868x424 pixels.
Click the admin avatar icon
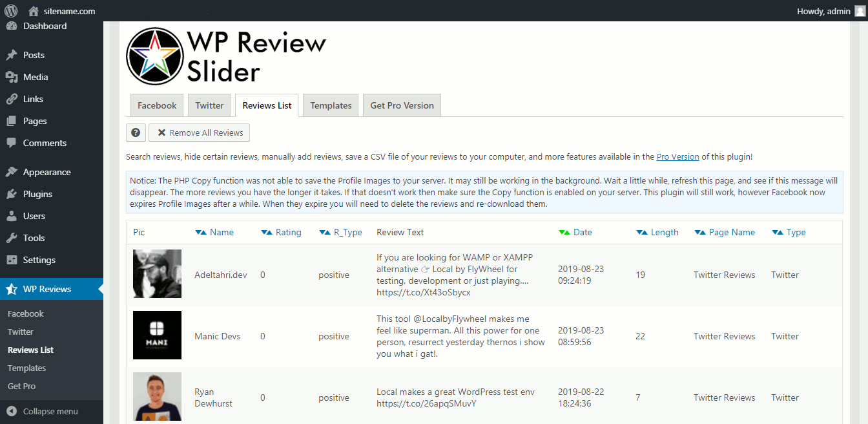[x=859, y=11]
